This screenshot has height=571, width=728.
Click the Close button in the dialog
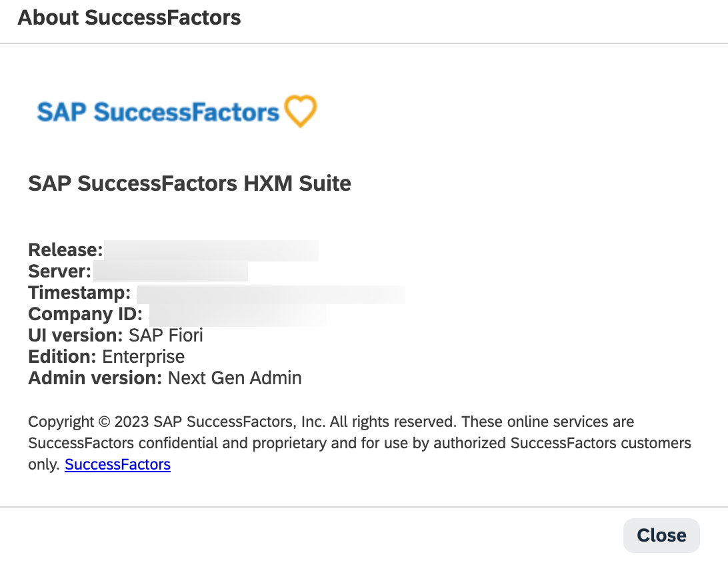pos(661,535)
